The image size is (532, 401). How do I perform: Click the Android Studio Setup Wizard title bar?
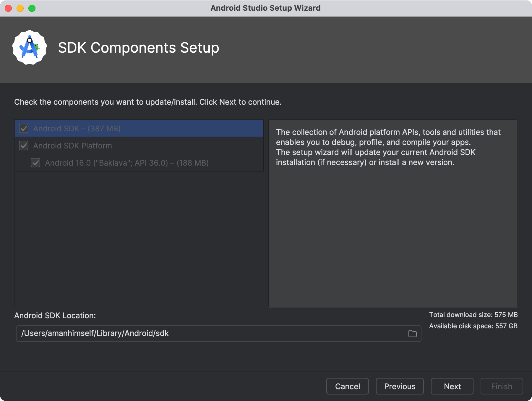pos(265,8)
